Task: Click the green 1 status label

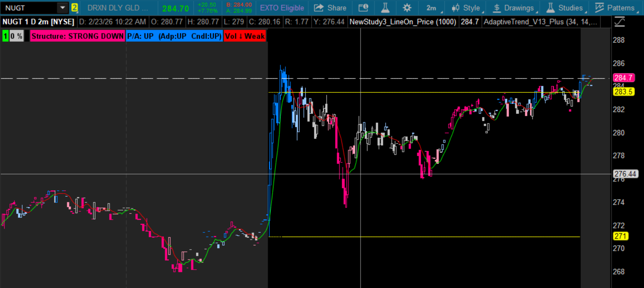Action: 5,36
